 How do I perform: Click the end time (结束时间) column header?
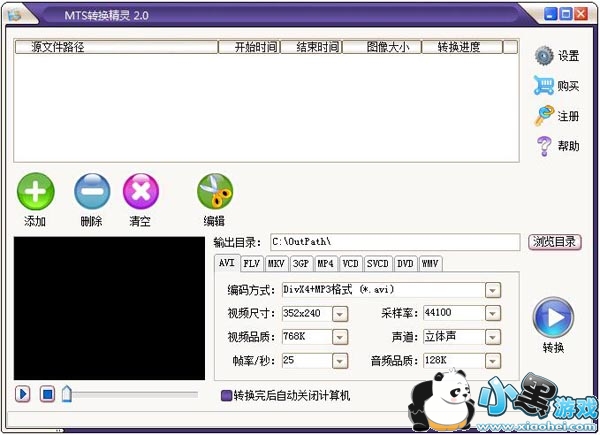point(311,47)
